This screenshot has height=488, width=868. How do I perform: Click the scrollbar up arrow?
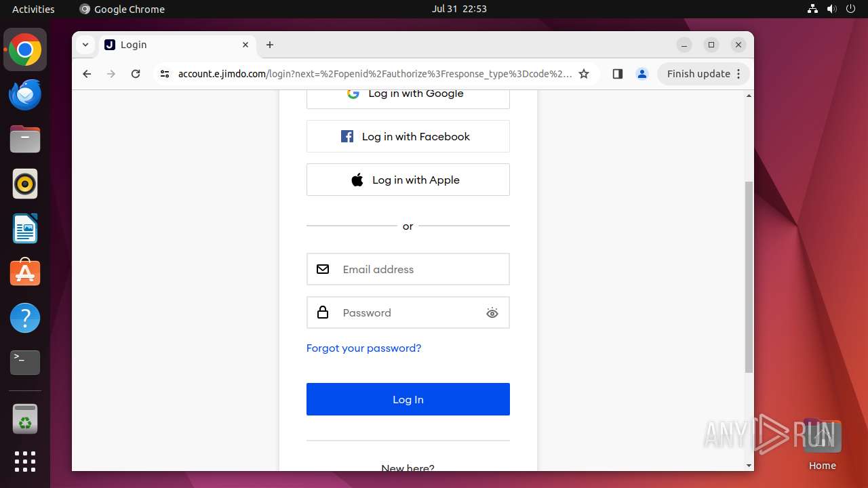tap(749, 96)
